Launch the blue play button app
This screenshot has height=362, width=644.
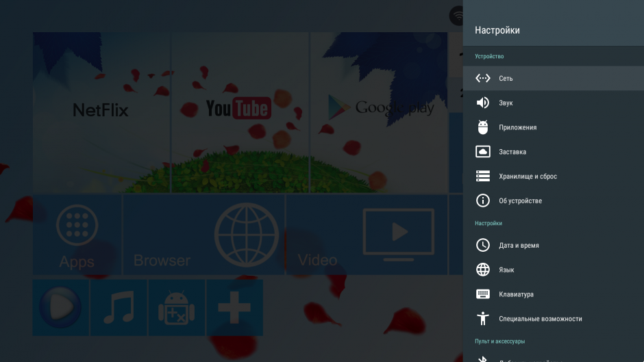[x=61, y=307]
